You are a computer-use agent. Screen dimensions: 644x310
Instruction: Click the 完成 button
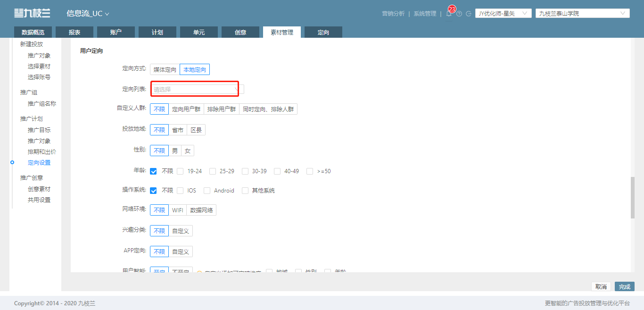pos(625,287)
